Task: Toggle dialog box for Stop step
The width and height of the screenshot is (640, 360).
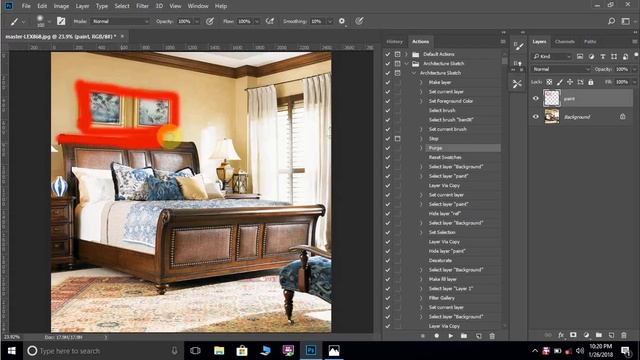Action: [397, 138]
